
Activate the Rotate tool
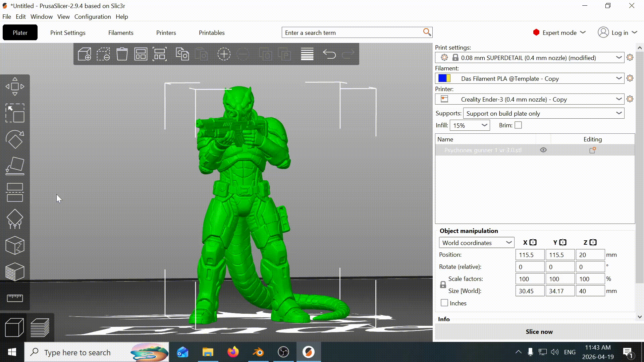[x=15, y=139]
